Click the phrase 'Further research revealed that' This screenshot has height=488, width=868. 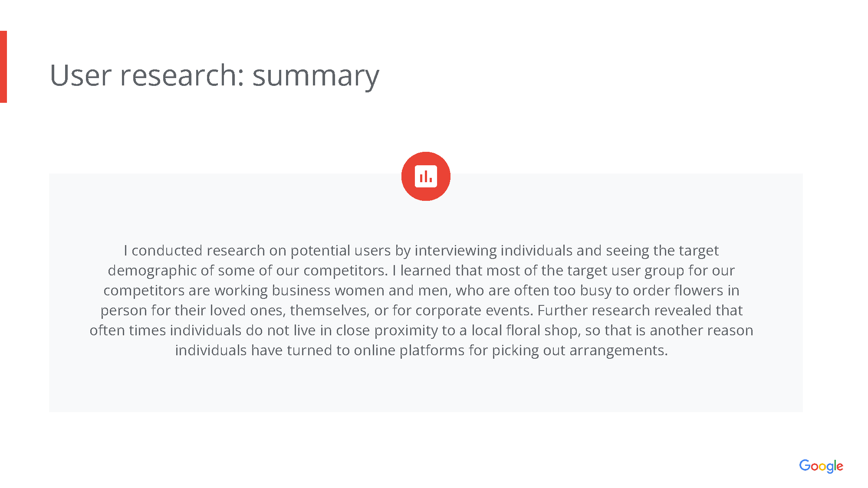[640, 311]
